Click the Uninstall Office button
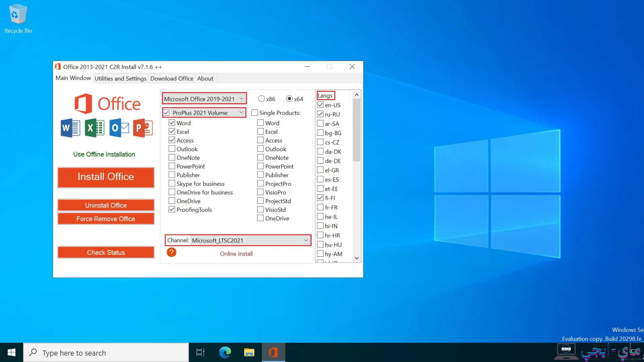Screen dimensions: 644x362 pos(106,205)
